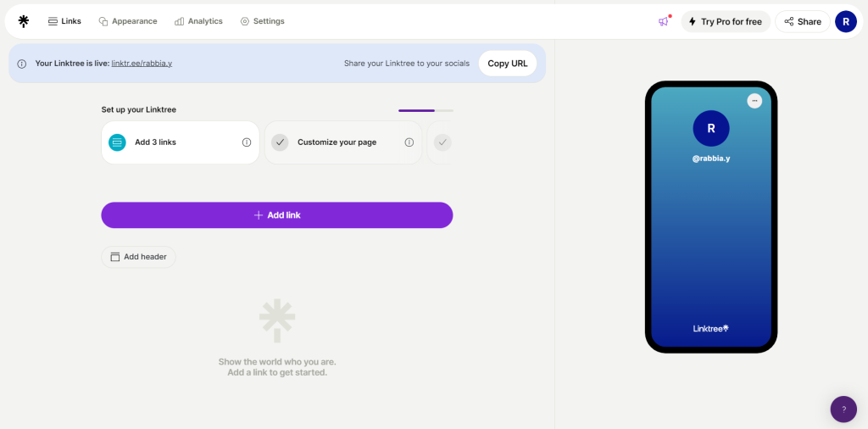Viewport: 868px width, 429px height.
Task: Select the Customize your page card
Action: [343, 142]
